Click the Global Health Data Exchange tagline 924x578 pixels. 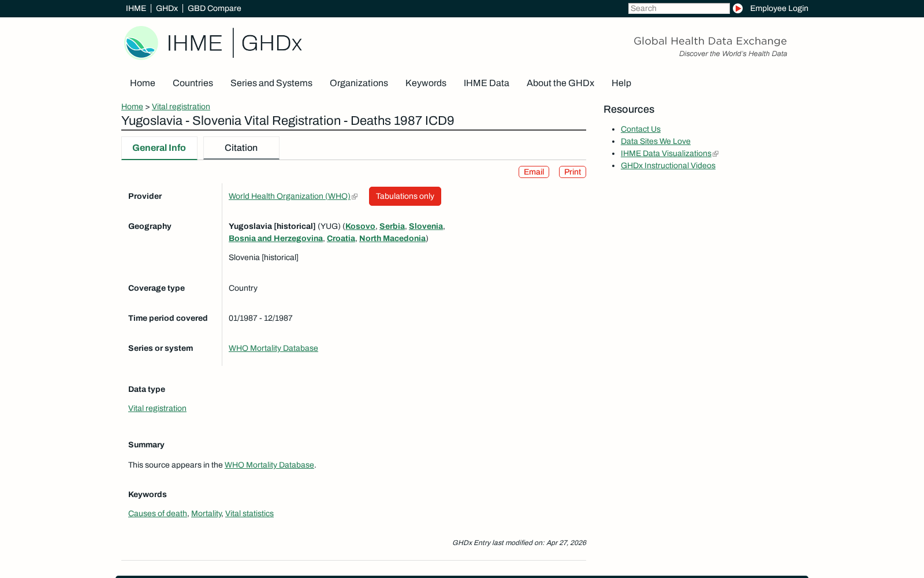pos(710,41)
